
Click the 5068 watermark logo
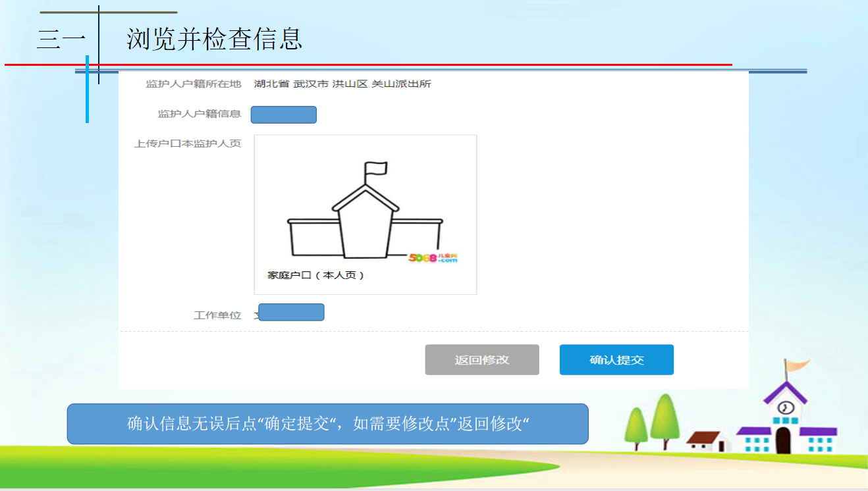click(432, 258)
